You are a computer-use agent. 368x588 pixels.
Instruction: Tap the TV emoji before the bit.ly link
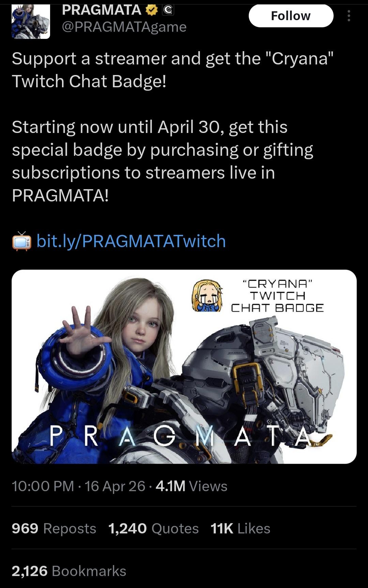click(22, 241)
